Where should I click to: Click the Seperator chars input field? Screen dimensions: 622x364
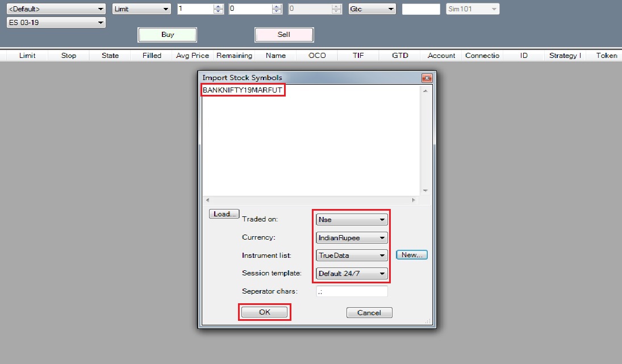tap(352, 291)
